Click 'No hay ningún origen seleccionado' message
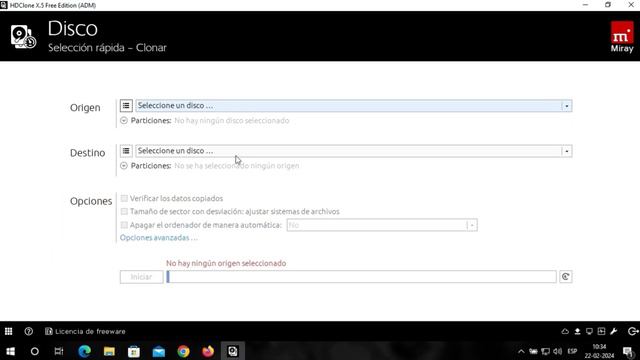The image size is (640, 360). (x=226, y=263)
